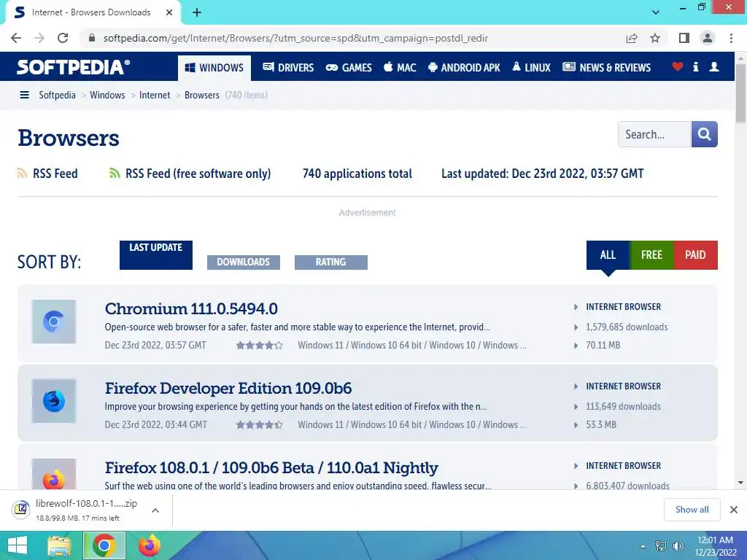The image size is (747, 560).
Task: Open a new tab with plus button
Action: click(197, 12)
